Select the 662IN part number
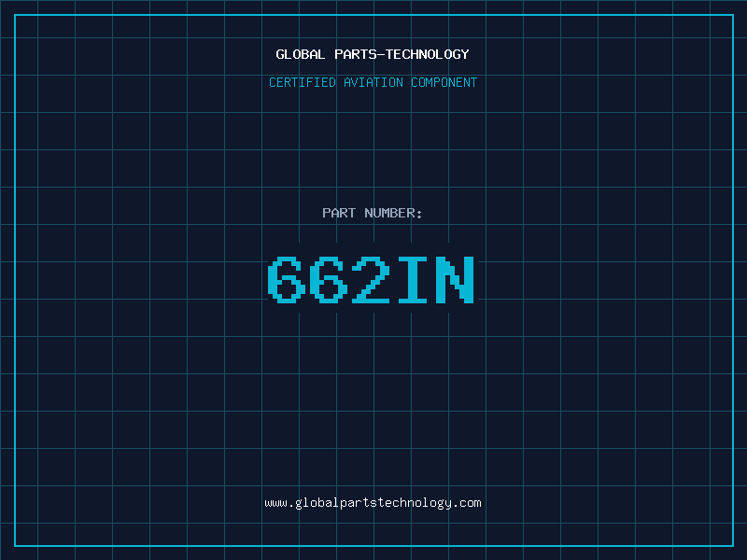 pyautogui.click(x=371, y=280)
